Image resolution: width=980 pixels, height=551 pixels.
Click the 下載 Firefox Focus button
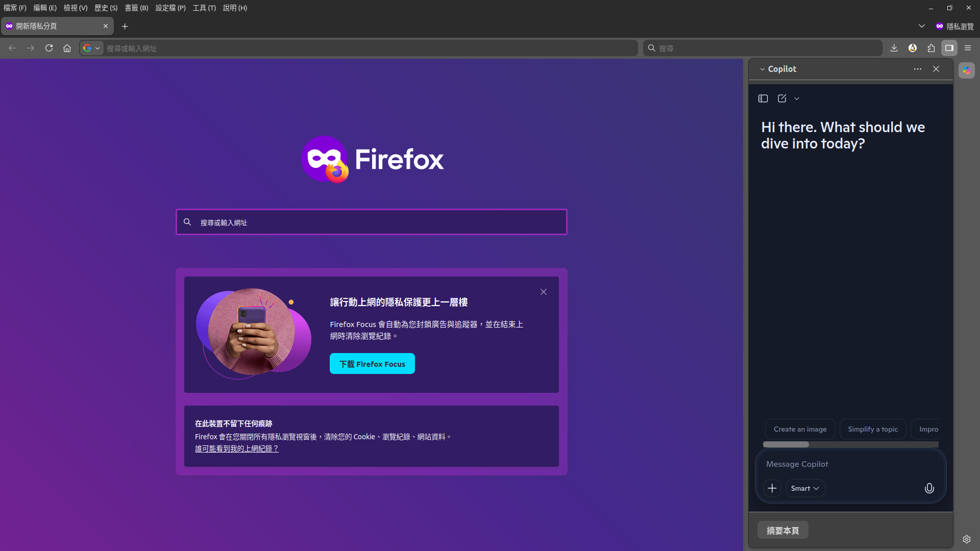pos(372,364)
